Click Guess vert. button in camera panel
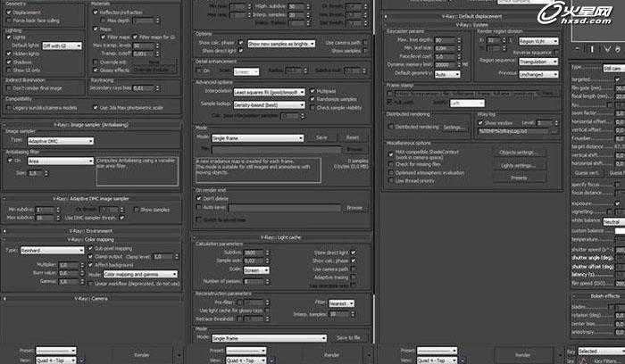Viewport: 625px width, 364px height. 587,173
